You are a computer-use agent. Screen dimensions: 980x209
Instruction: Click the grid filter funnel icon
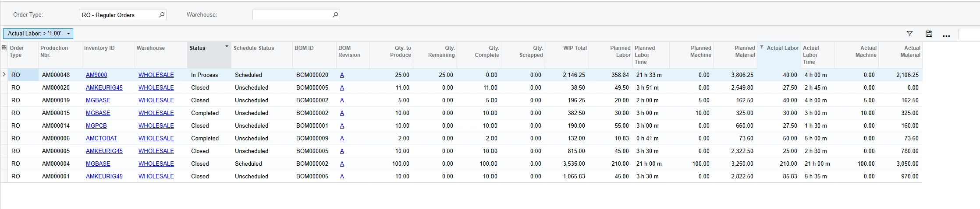909,34
